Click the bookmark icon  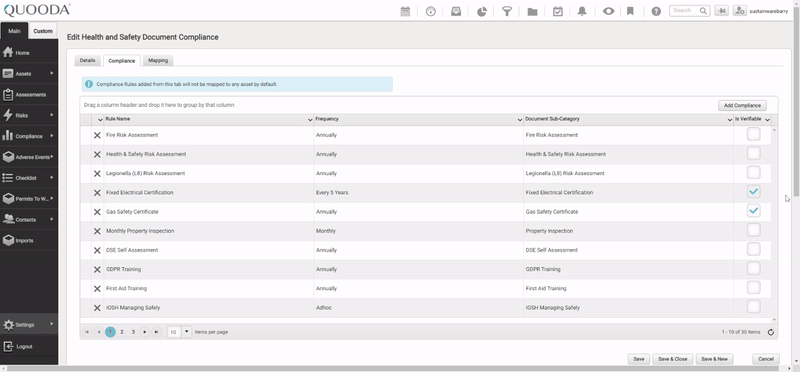[x=630, y=11]
